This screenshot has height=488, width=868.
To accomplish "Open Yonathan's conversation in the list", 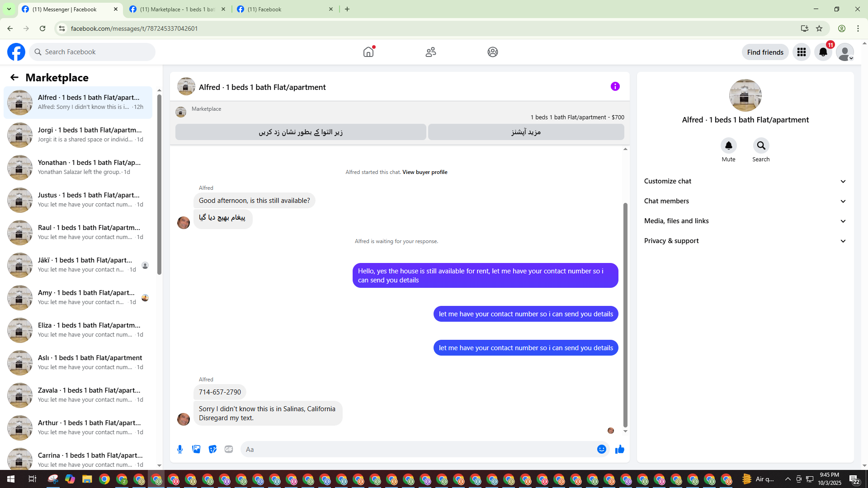I will (78, 167).
